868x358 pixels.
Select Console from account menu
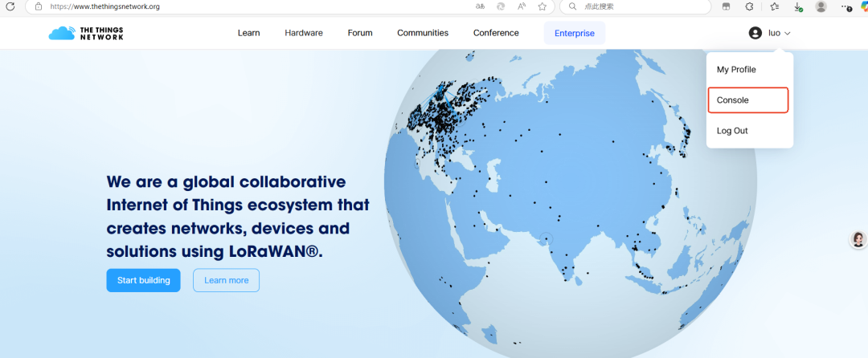coord(748,100)
